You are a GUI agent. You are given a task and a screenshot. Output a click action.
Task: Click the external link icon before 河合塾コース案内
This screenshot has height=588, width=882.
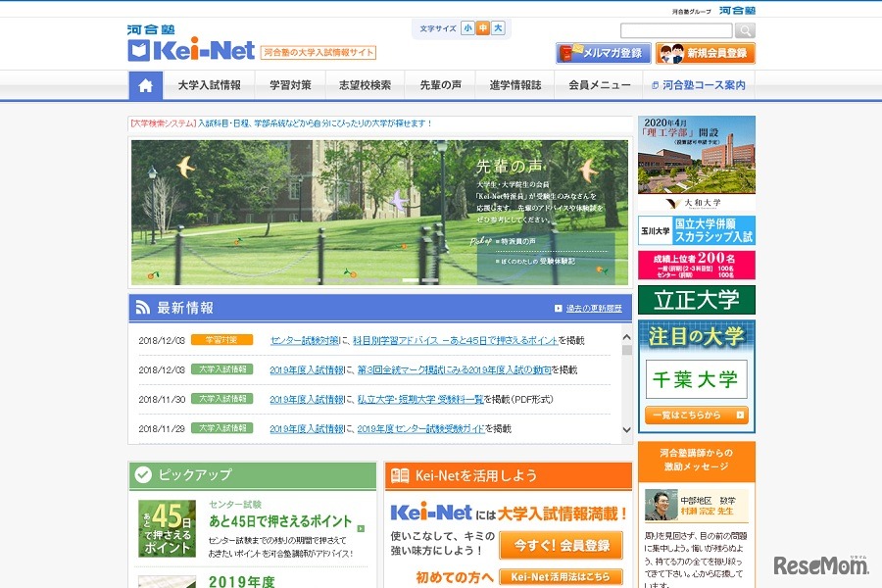[x=655, y=85]
